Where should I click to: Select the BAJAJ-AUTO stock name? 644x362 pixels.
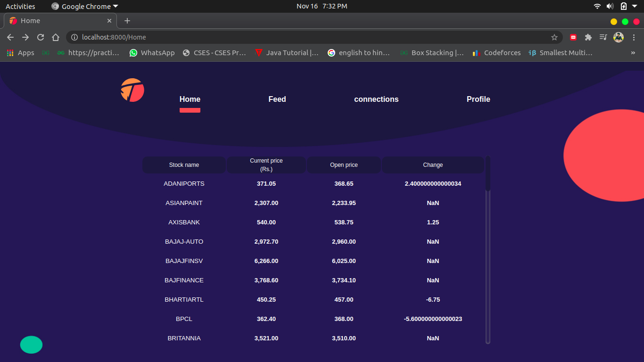184,241
